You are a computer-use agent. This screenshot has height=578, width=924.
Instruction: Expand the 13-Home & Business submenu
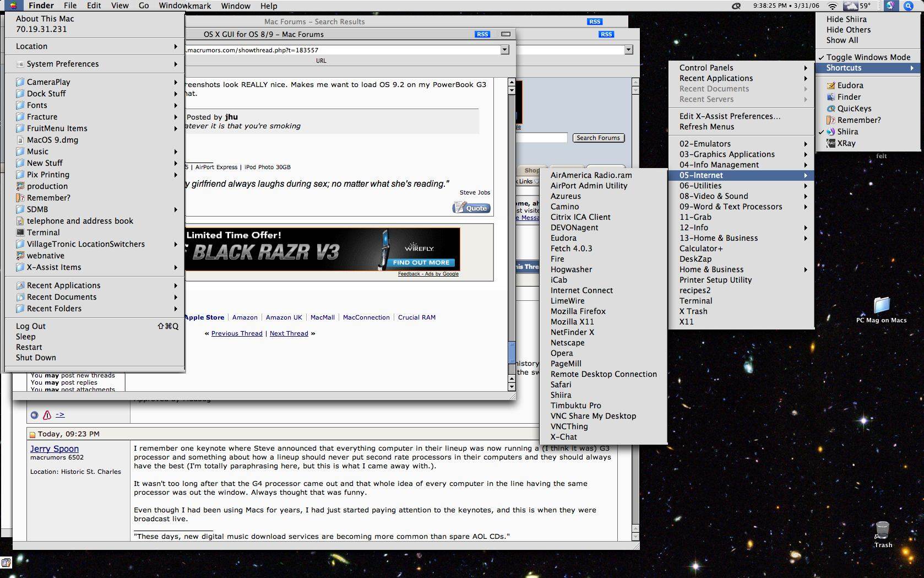(741, 238)
